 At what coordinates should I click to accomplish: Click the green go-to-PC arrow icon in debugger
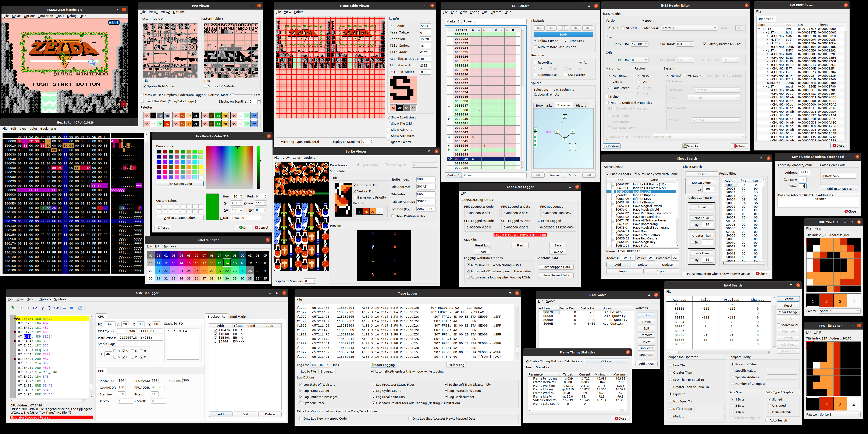13,308
